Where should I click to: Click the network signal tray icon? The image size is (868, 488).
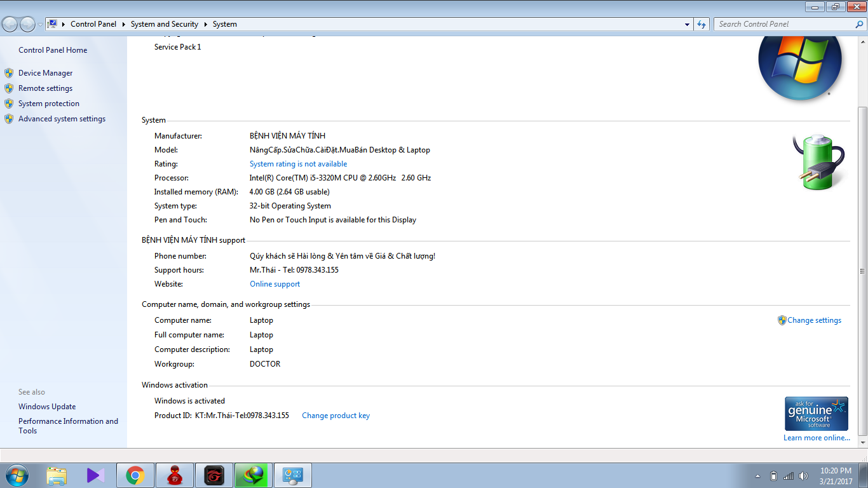(x=789, y=476)
